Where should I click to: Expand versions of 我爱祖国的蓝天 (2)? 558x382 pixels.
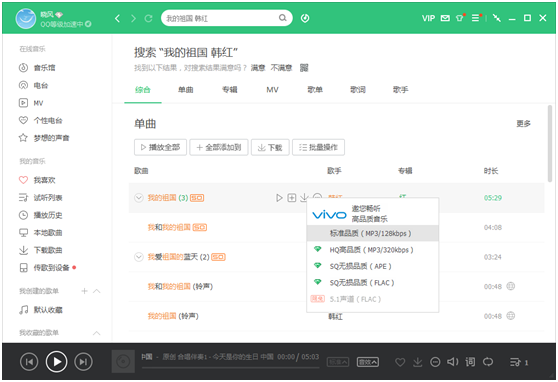pyautogui.click(x=138, y=257)
